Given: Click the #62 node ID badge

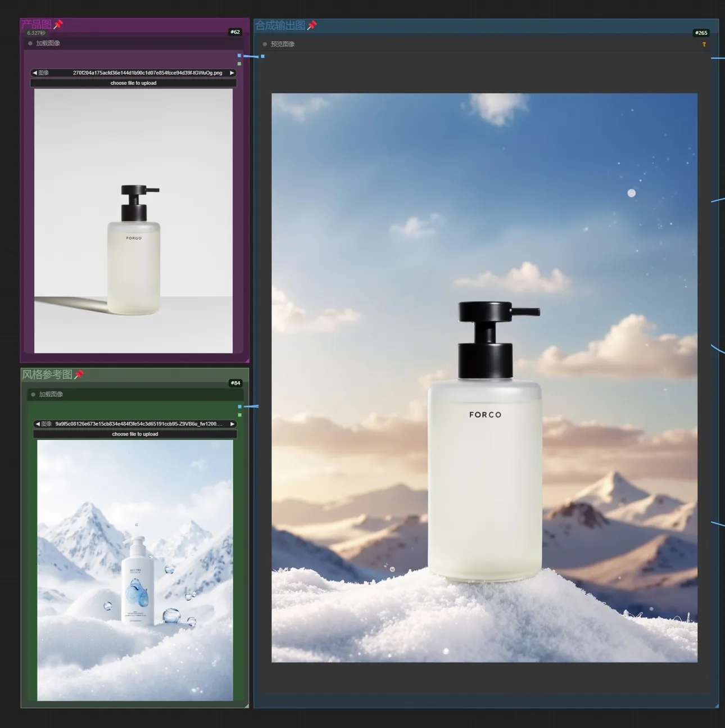Looking at the screenshot, I should [x=235, y=32].
